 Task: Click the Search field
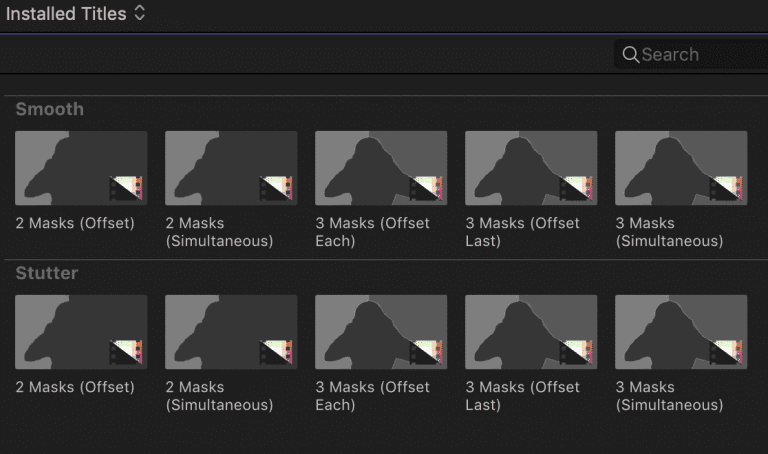click(691, 54)
